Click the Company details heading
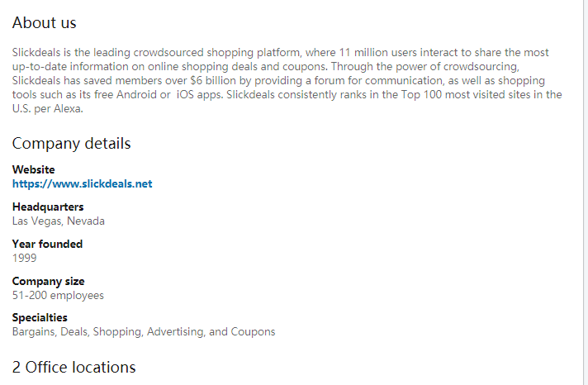Screen dimensions: 588x385 click(71, 144)
